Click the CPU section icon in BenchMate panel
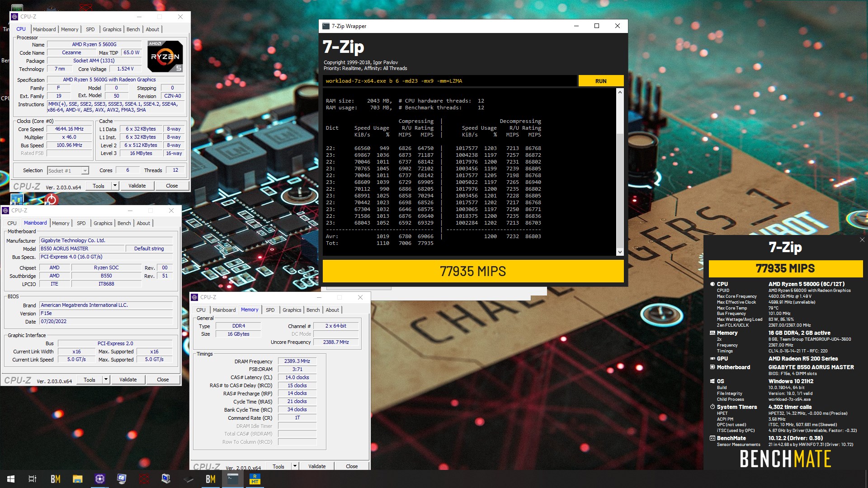Image resolution: width=868 pixels, height=488 pixels. coord(712,284)
